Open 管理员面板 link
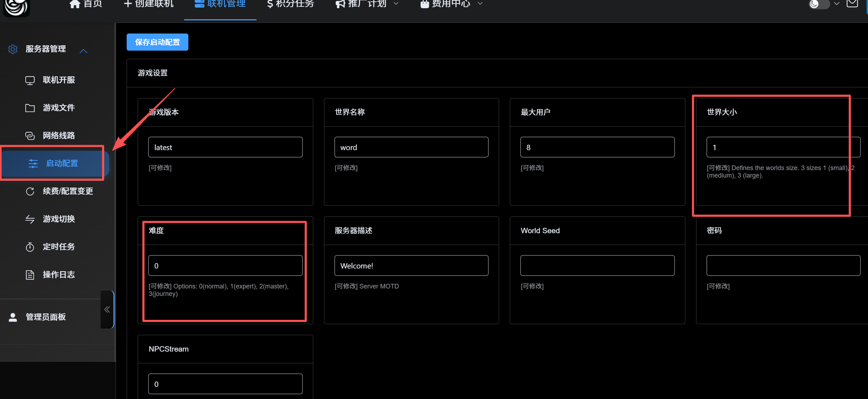The width and height of the screenshot is (868, 399). (46, 317)
